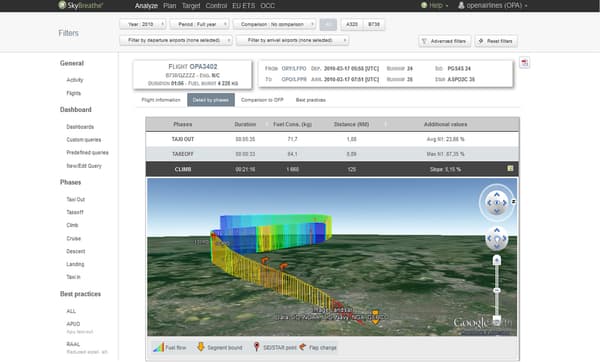600x362 pixels.
Task: Select the Detail by phases tab
Action: 211,100
